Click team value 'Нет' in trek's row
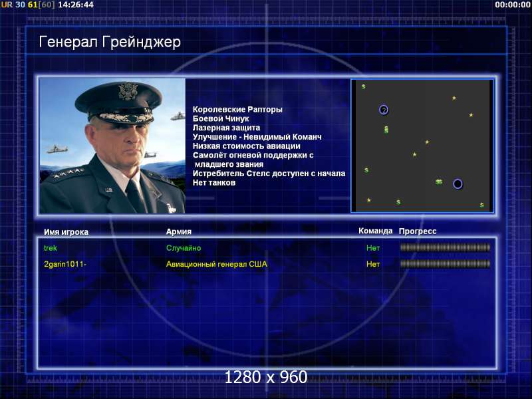The image size is (532, 399). click(373, 248)
